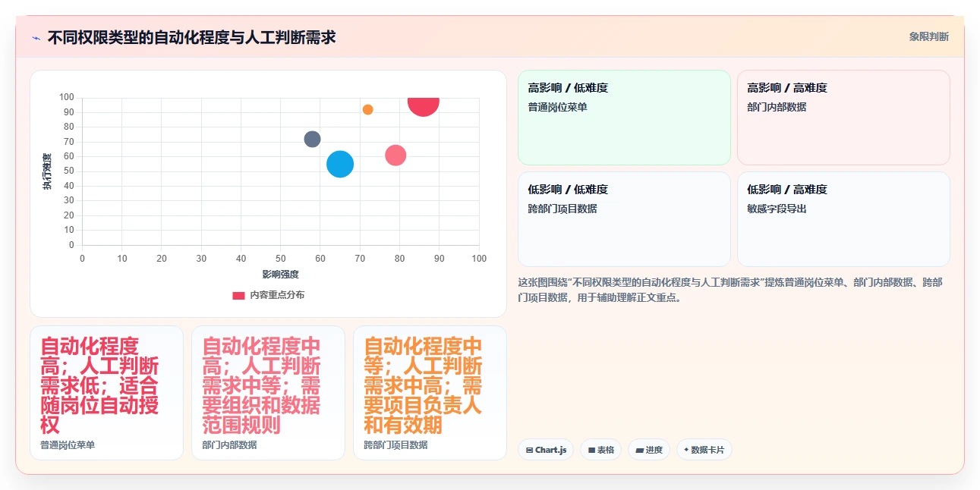Screen dimensions: 980x490
Task: Click the blue bubble in chart
Action: [340, 164]
